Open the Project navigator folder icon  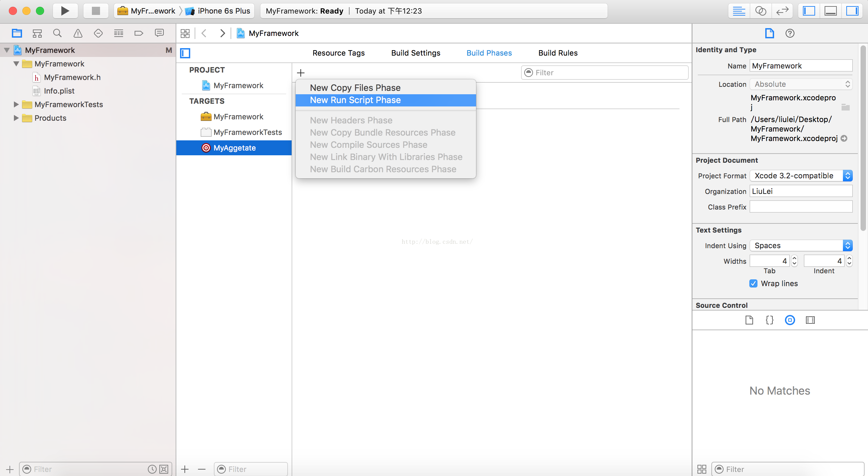17,33
